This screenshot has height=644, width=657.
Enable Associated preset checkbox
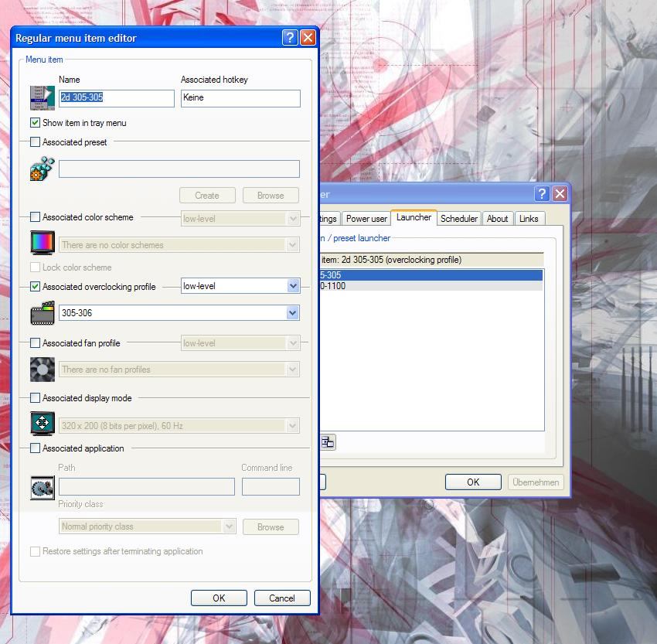36,142
